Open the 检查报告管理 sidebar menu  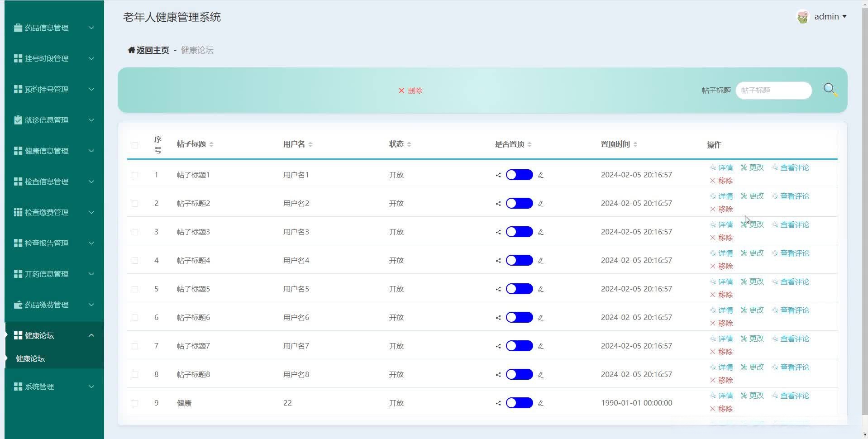pos(54,243)
